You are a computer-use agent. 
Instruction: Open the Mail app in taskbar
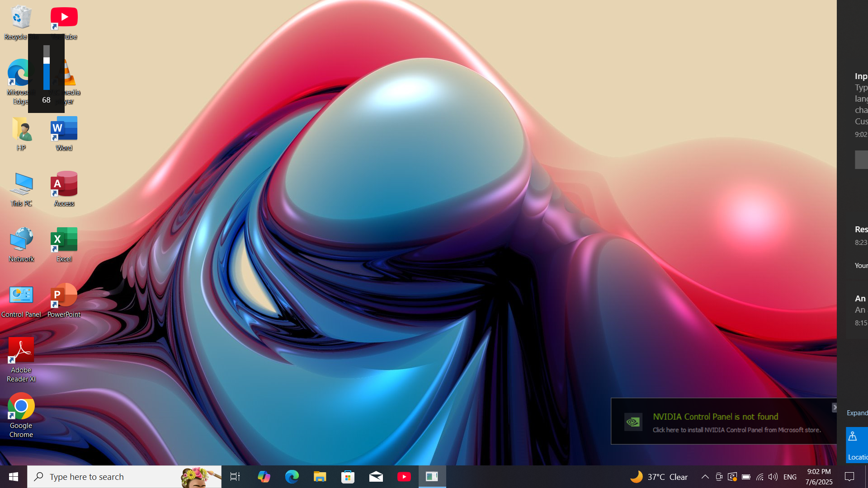click(376, 477)
